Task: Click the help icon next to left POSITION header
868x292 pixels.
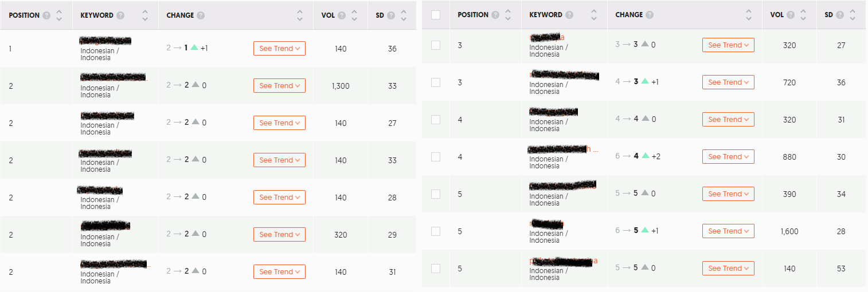Action: (46, 15)
